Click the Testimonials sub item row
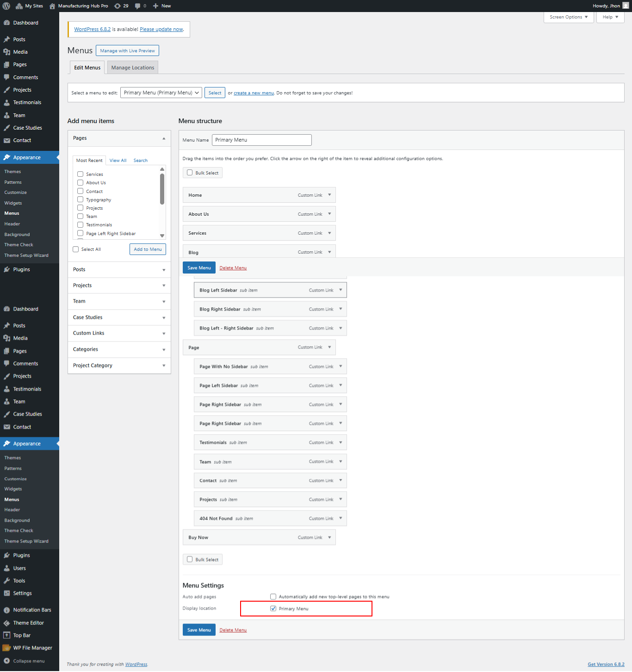 [x=270, y=442]
